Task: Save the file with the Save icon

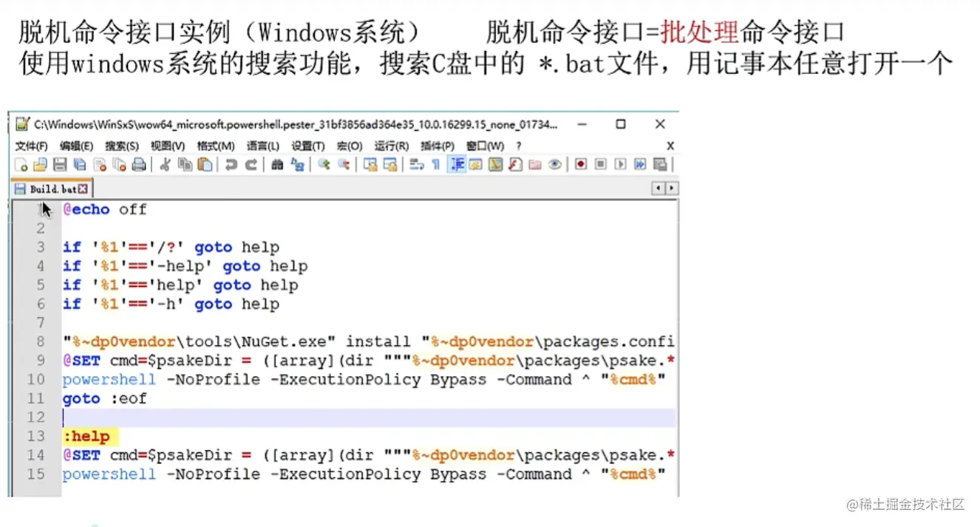Action: tap(60, 165)
